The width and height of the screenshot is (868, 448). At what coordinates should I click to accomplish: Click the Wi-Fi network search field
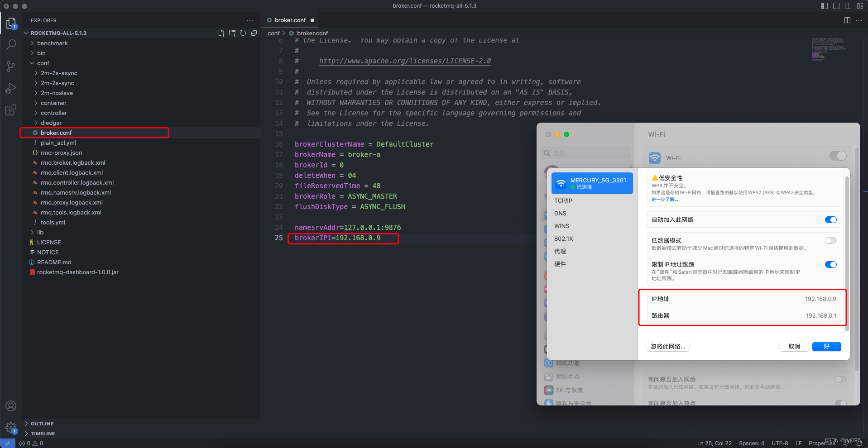[x=585, y=153]
